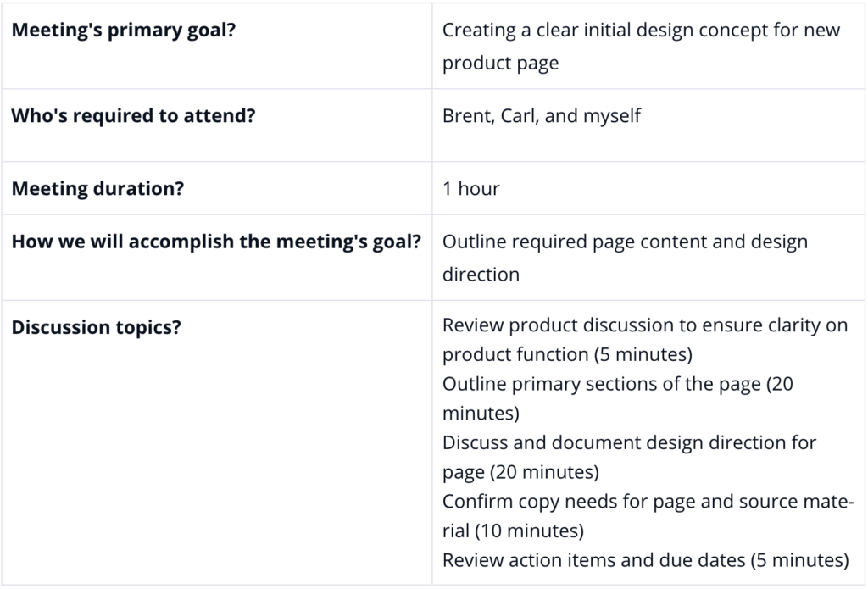
Task: Click the "product function (5 minutes)" line
Action: [x=567, y=354]
